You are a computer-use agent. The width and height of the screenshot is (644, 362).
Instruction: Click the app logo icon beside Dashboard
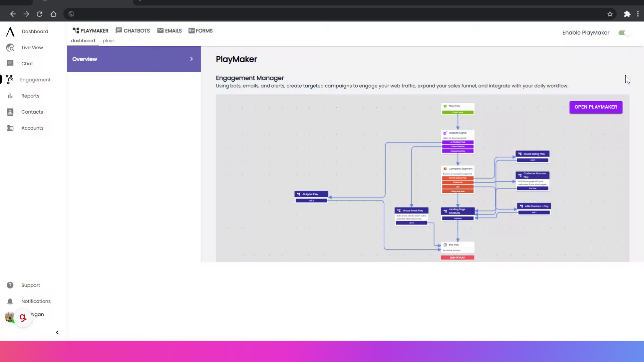(x=10, y=32)
